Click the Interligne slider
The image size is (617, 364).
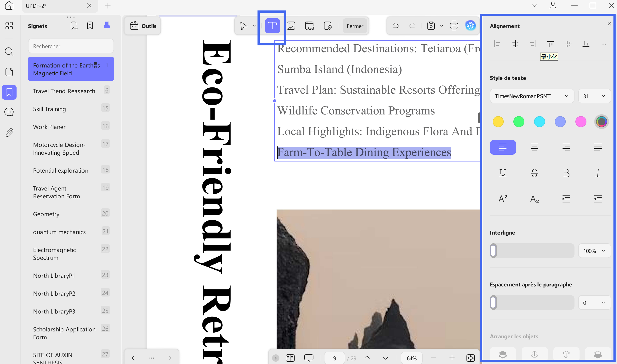[532, 251]
